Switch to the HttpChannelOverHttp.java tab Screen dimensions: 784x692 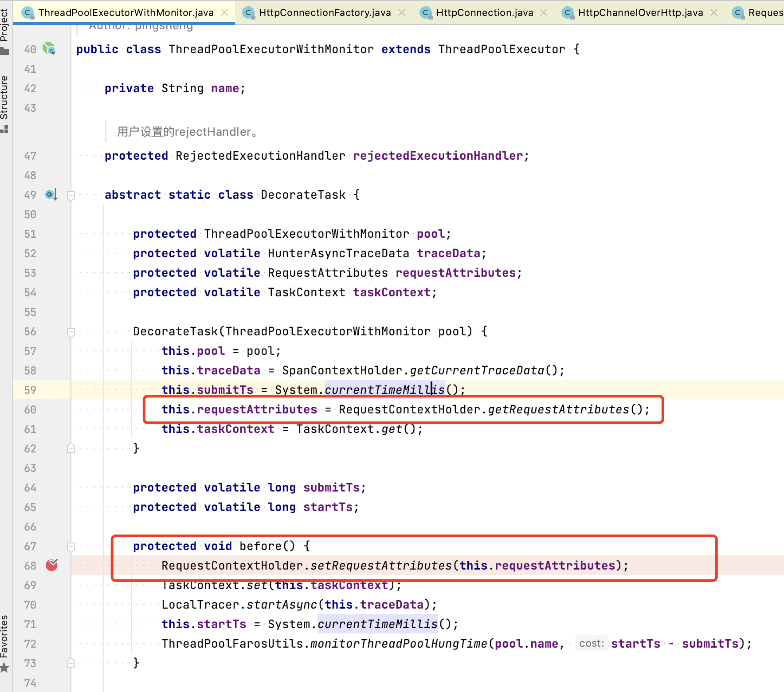coord(640,12)
